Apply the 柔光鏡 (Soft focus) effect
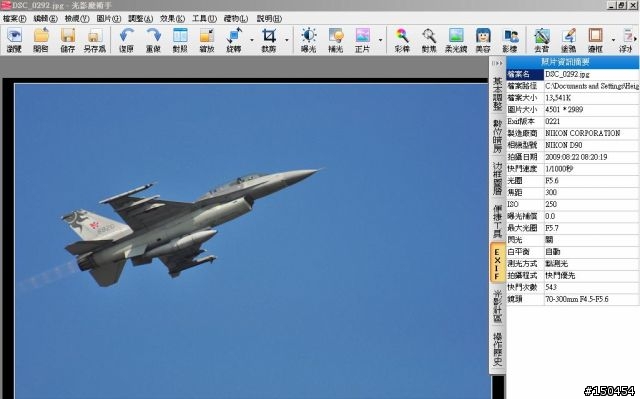Viewport: 640px width, 399px height. pyautogui.click(x=456, y=40)
